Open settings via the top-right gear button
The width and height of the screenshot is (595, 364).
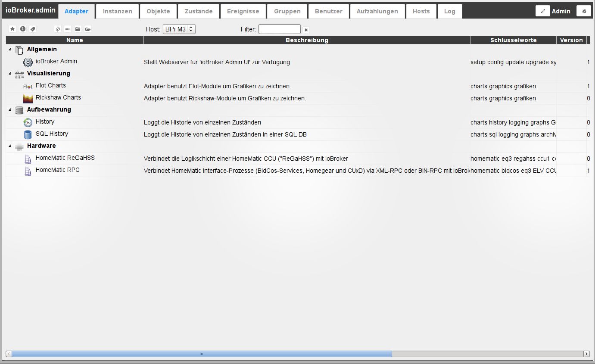[584, 11]
